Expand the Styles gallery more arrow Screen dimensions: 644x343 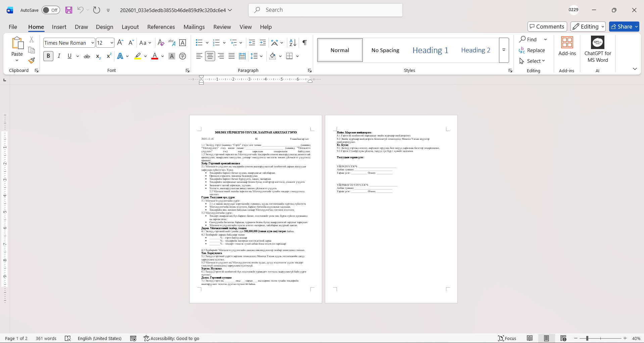click(x=504, y=50)
